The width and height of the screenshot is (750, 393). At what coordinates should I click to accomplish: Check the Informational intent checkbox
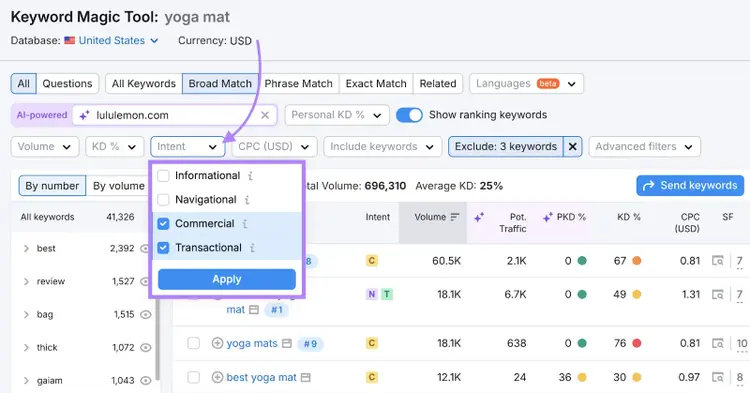[164, 176]
